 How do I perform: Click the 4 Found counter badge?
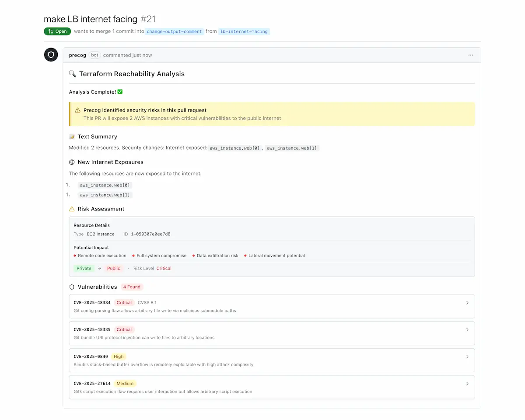pyautogui.click(x=132, y=287)
